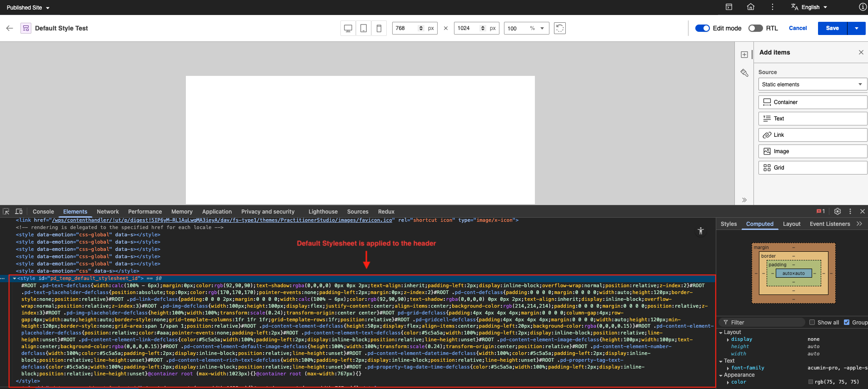Activate the DevTools inspect element picker

(x=6, y=211)
